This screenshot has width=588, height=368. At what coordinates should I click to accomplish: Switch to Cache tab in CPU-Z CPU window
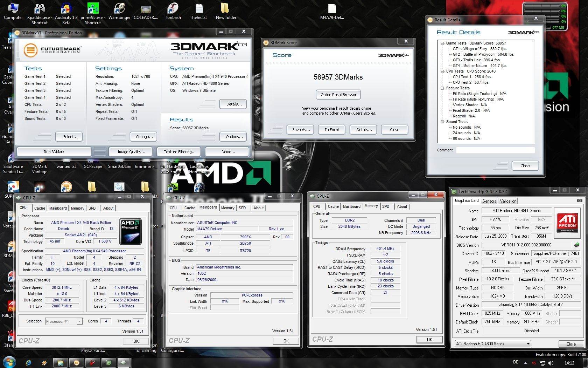[40, 208]
